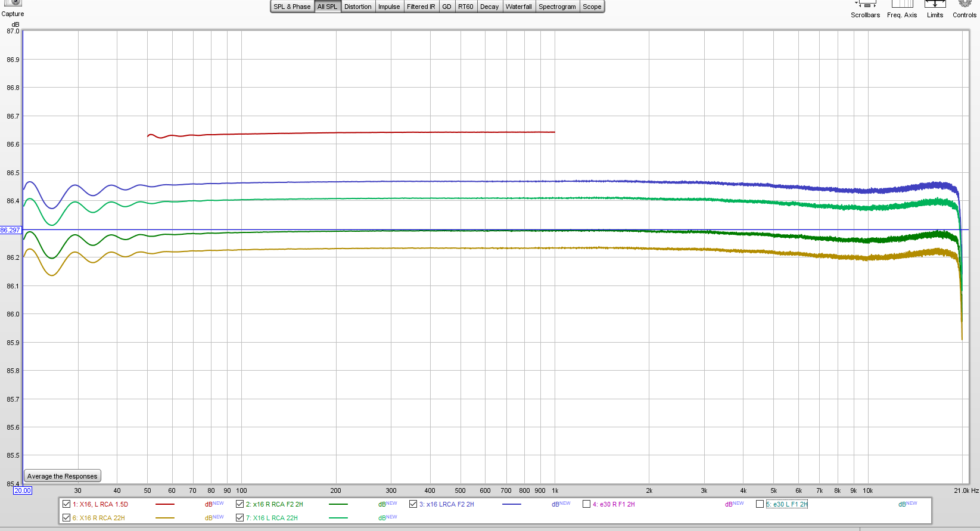Screen dimensions: 980x531
Task: Switch to the SPL & Phase tab
Action: (x=292, y=7)
